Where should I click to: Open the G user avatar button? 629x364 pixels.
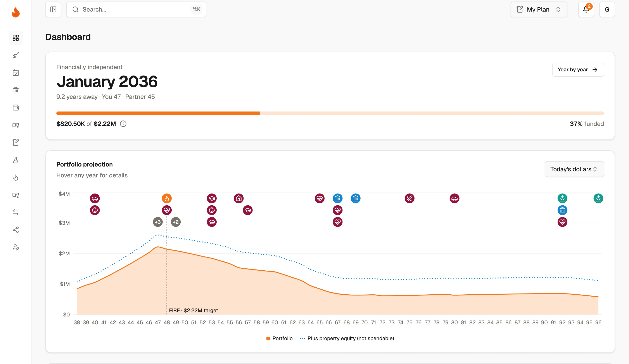(x=607, y=9)
